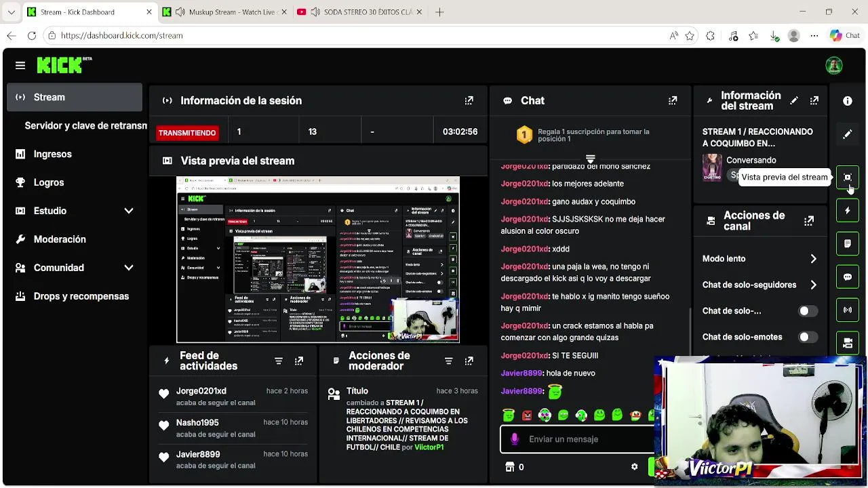
Task: Toggle the lightning activity feed widget icon
Action: coord(848,211)
